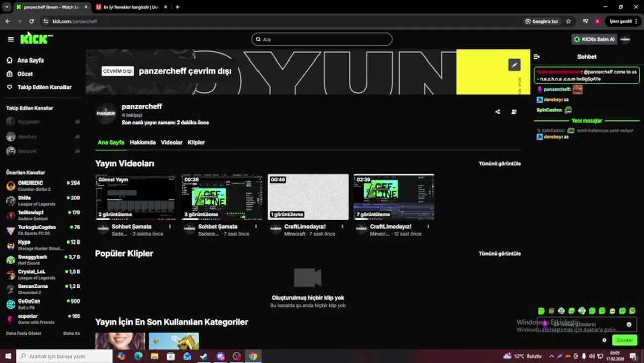The height and width of the screenshot is (363, 644).
Task: Open options for CraftLimedayız 12 saat önce
Action: coord(428,227)
